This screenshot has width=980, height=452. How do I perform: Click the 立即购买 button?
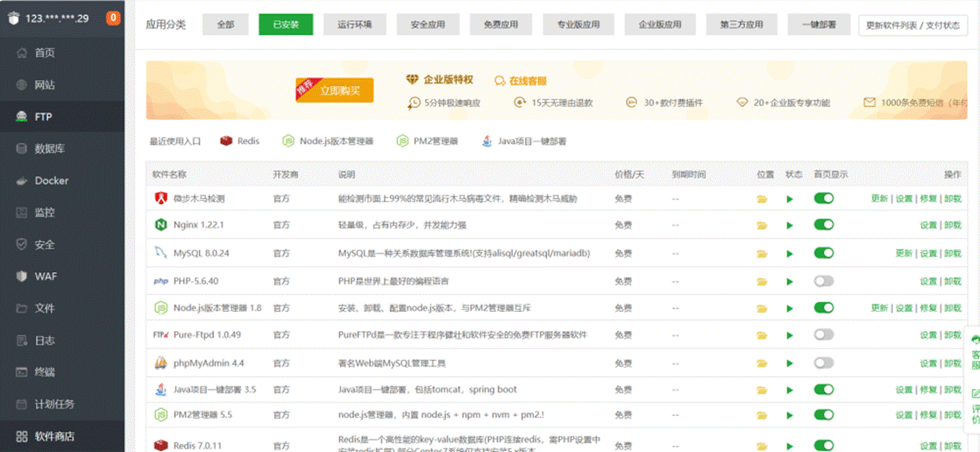[334, 91]
